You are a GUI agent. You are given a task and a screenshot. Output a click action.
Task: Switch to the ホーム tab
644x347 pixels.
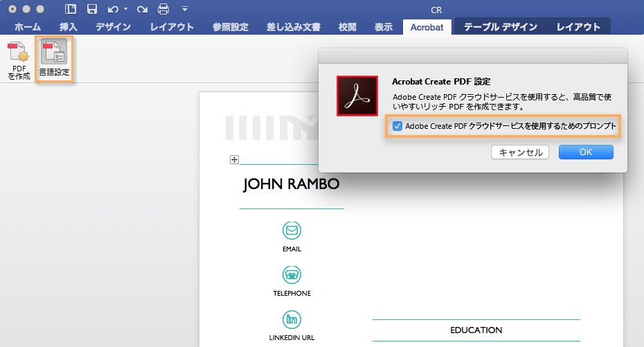click(x=28, y=27)
